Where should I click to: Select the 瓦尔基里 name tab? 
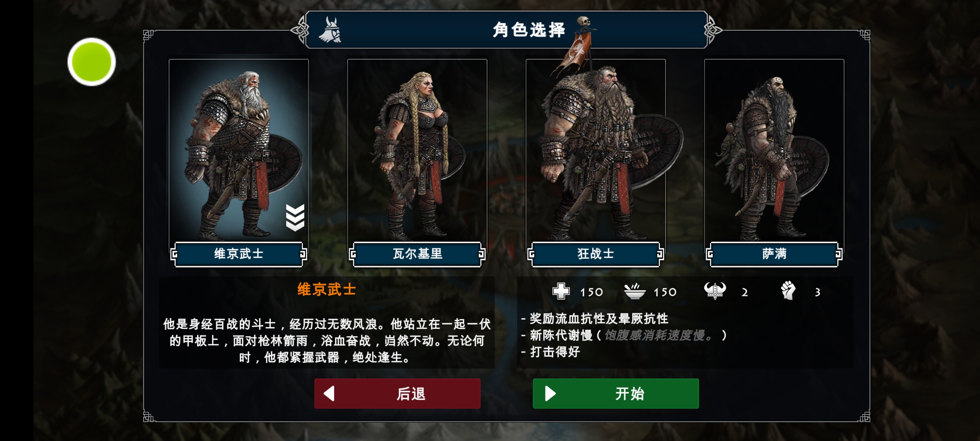(x=417, y=254)
